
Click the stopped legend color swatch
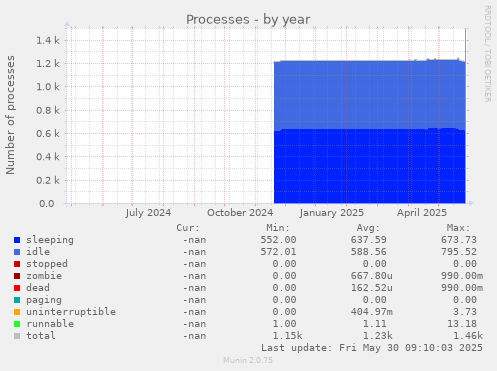[x=17, y=264]
